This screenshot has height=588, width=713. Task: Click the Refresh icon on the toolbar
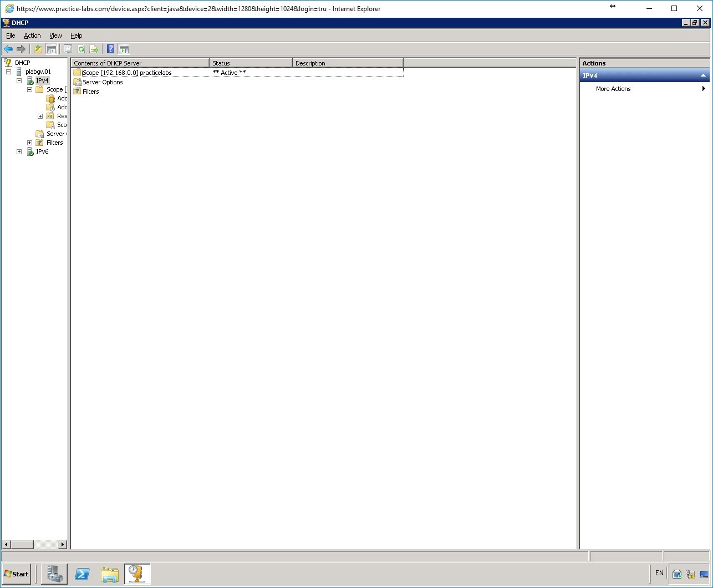81,49
